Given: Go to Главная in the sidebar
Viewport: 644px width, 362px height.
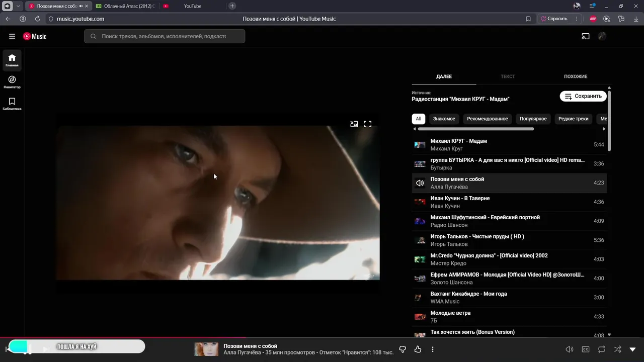Looking at the screenshot, I should tap(12, 60).
